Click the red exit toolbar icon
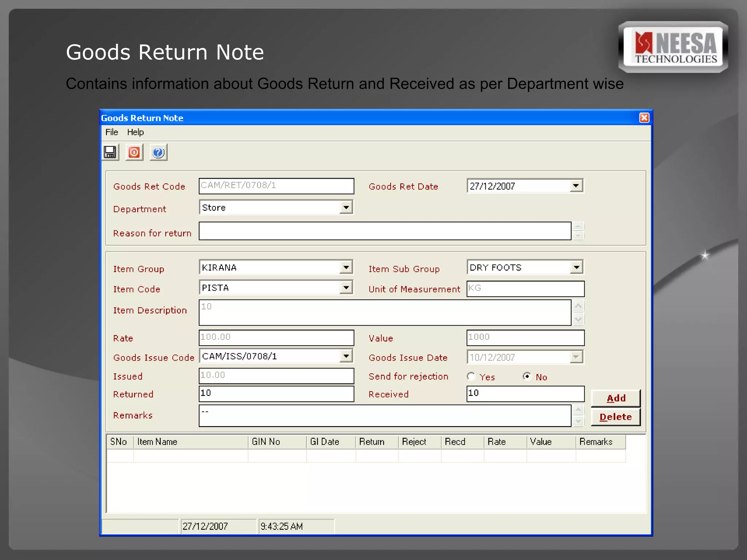The image size is (747, 560). (x=134, y=152)
